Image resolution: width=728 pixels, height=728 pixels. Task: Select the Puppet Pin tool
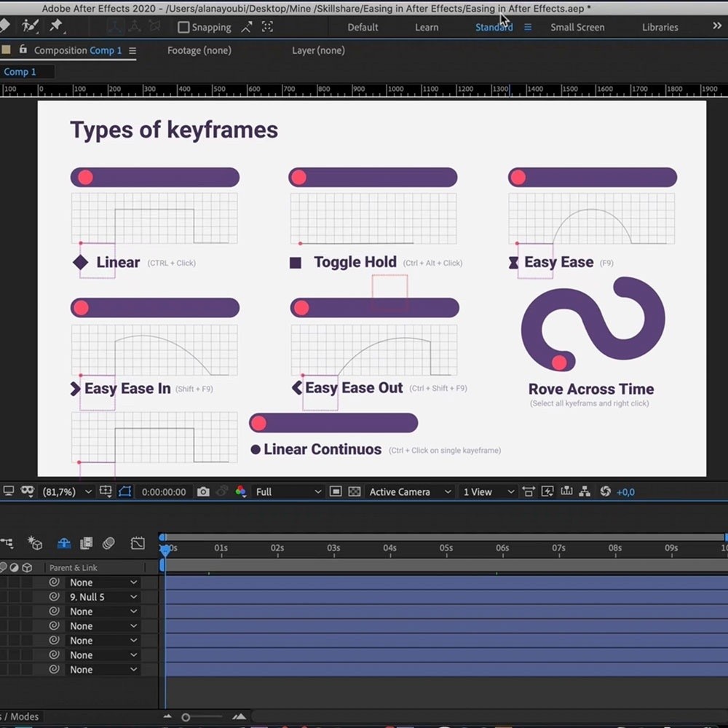pyautogui.click(x=56, y=26)
